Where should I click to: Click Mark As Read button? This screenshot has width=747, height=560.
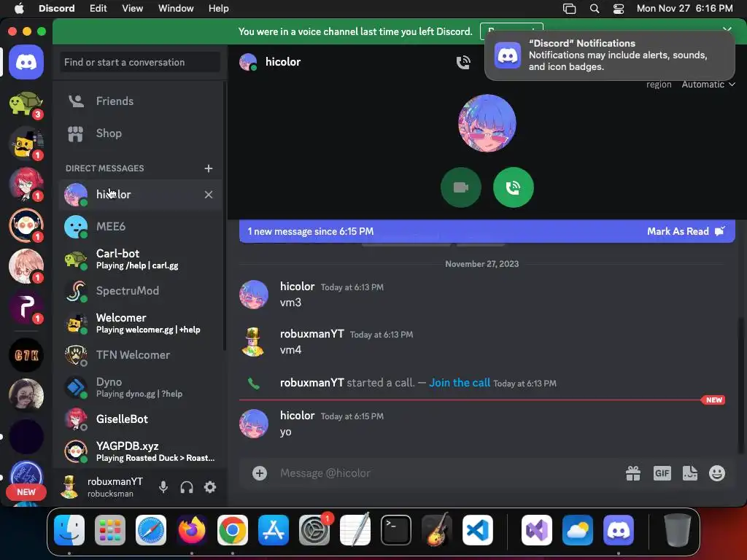(x=686, y=231)
